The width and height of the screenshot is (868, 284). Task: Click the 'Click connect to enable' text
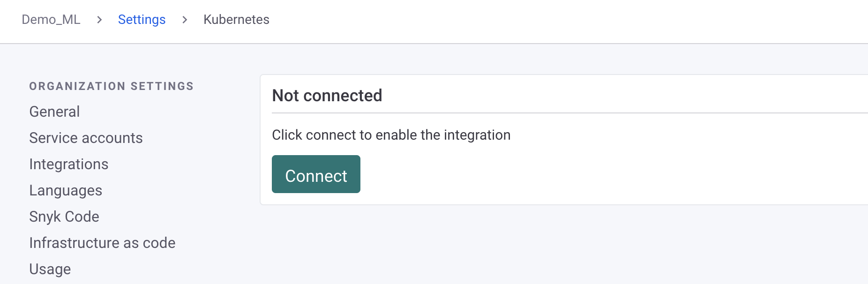[x=391, y=135]
